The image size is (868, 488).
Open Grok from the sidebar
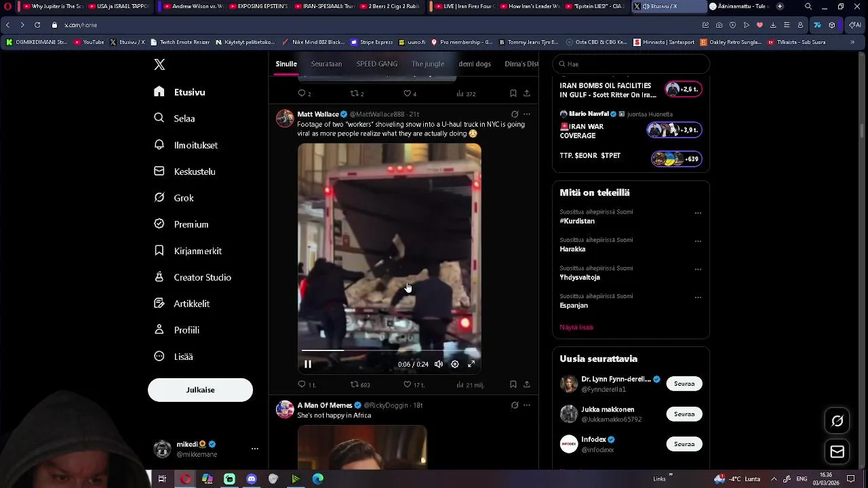click(174, 198)
